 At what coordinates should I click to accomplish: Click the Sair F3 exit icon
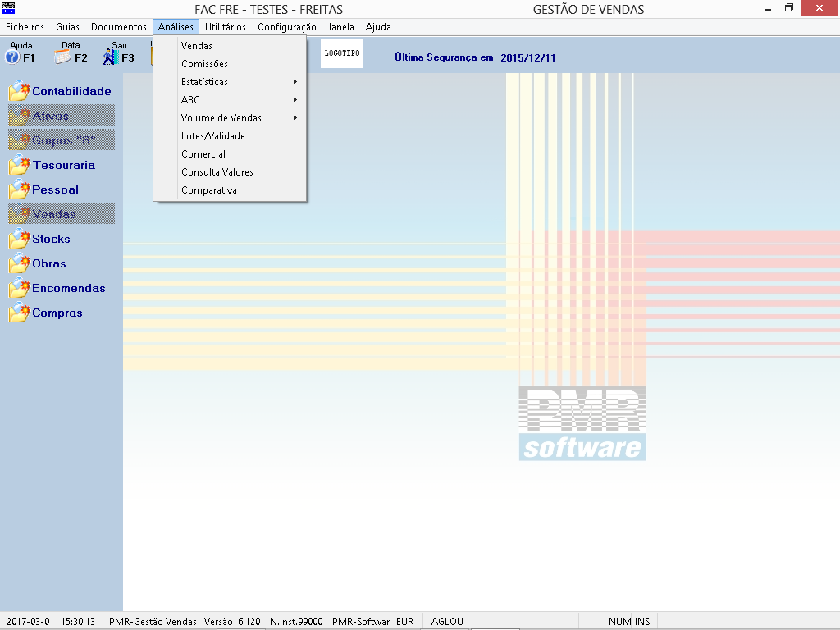click(x=111, y=57)
